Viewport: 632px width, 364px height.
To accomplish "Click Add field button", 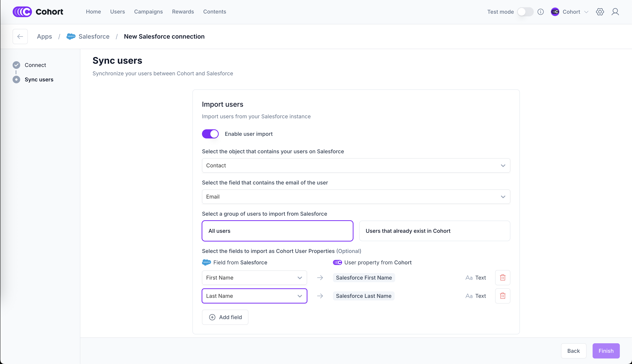I will click(x=225, y=317).
